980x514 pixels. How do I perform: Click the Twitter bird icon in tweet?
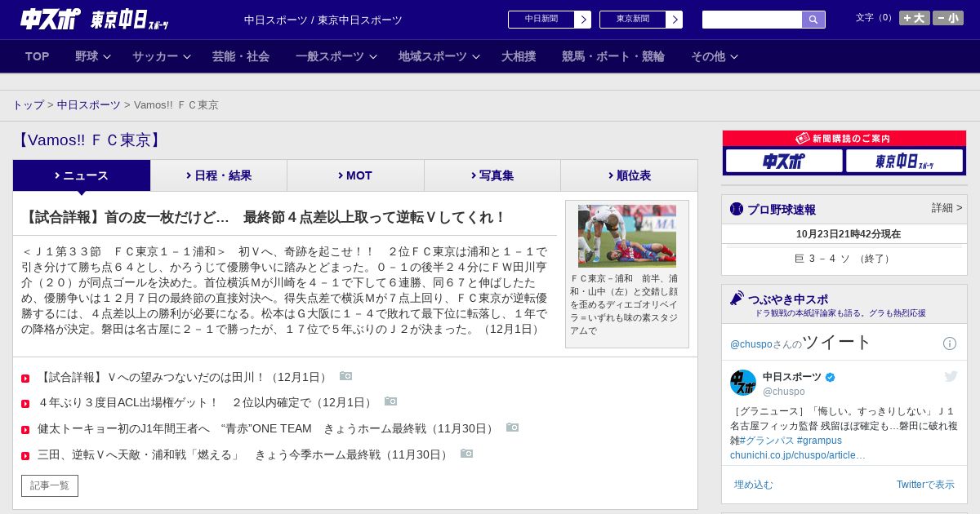pyautogui.click(x=951, y=376)
